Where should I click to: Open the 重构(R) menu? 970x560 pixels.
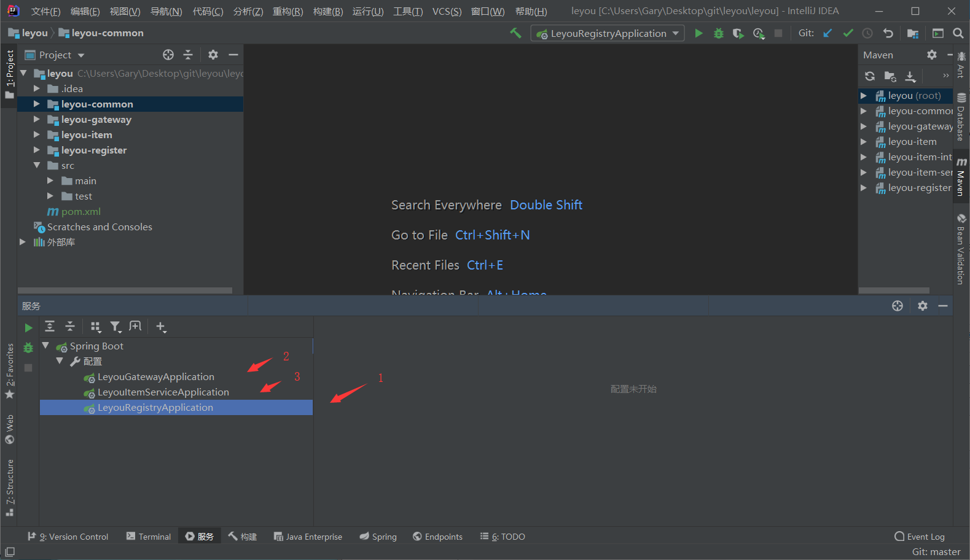tap(288, 11)
